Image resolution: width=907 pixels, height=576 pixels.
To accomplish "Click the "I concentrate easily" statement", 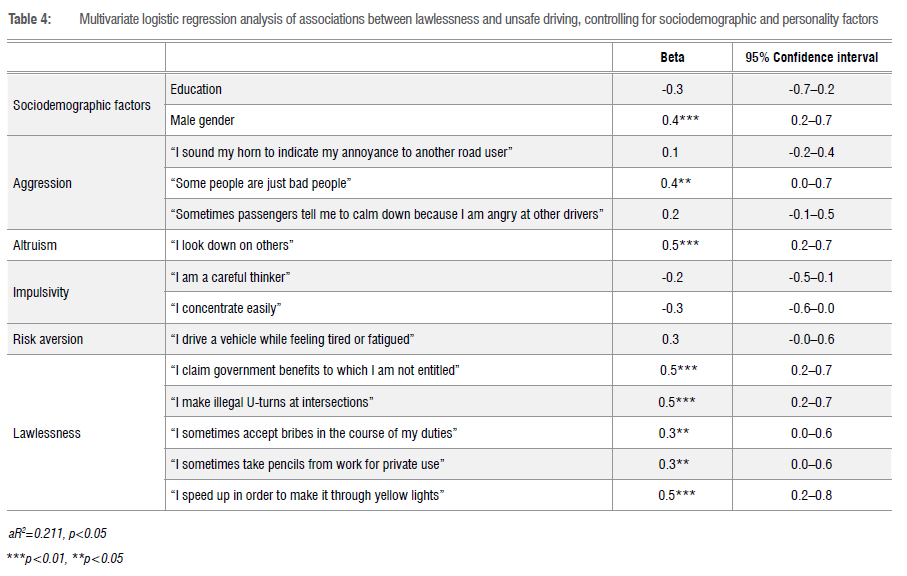I will (x=226, y=308).
